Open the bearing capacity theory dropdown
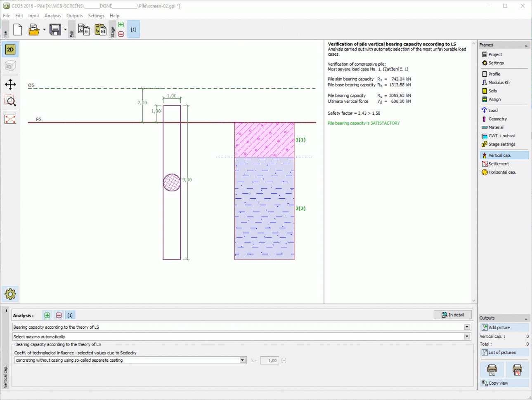Viewport: 532px width, 400px height. [x=467, y=327]
